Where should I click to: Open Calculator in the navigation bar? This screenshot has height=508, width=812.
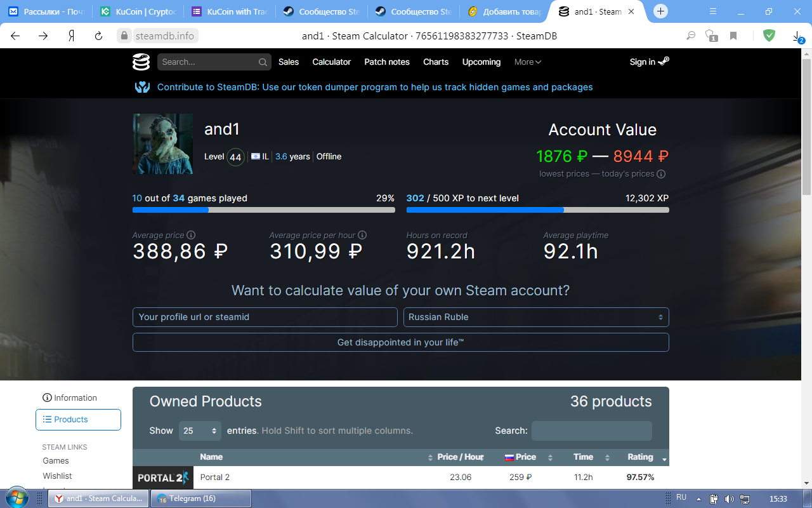pos(332,62)
